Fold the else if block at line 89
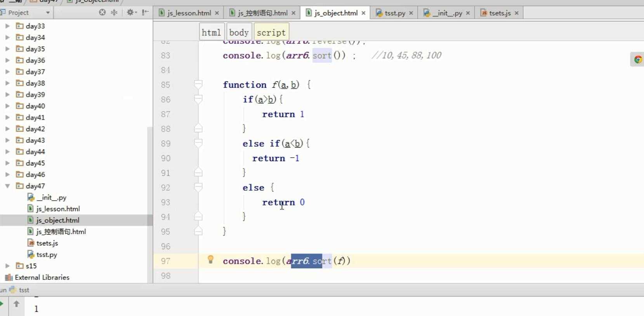644x316 pixels. (198, 143)
